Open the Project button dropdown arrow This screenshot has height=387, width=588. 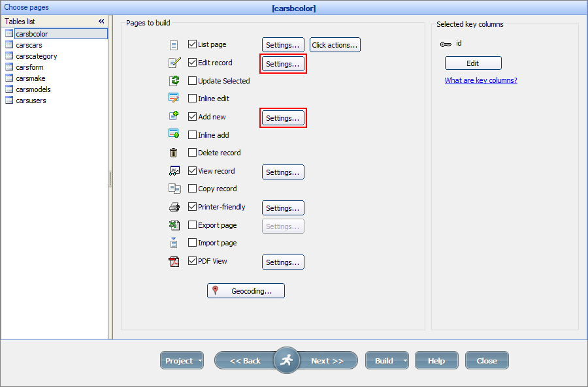(200, 361)
